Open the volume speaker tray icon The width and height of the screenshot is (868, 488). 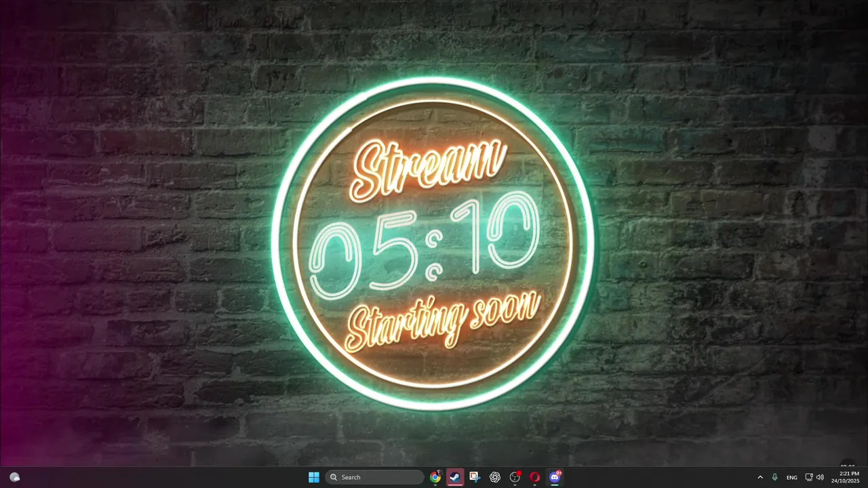[820, 477]
